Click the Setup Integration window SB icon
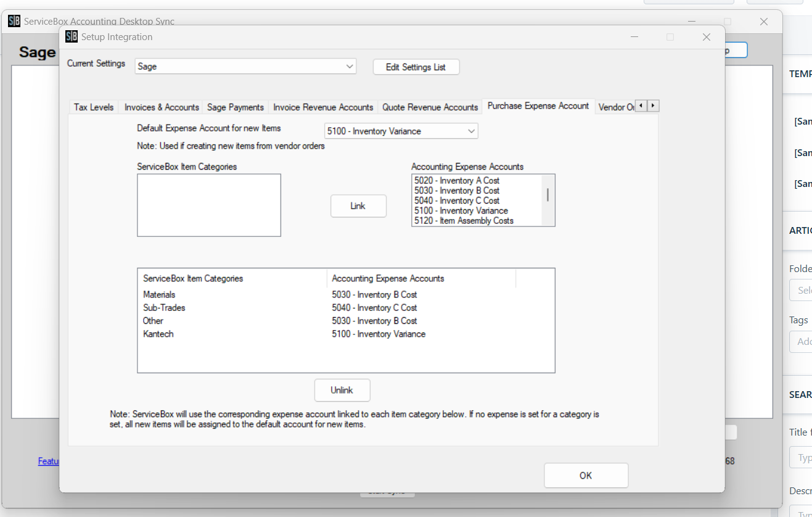Screen dimensions: 812x517 72,37
